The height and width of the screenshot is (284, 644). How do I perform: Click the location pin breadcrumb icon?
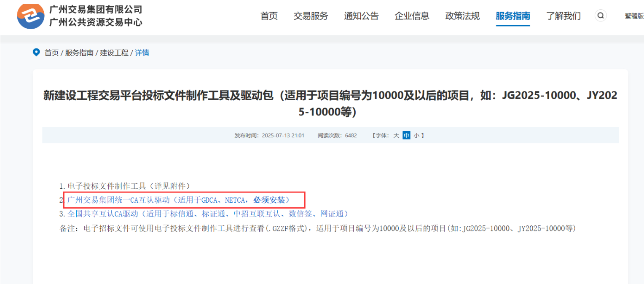click(x=36, y=52)
